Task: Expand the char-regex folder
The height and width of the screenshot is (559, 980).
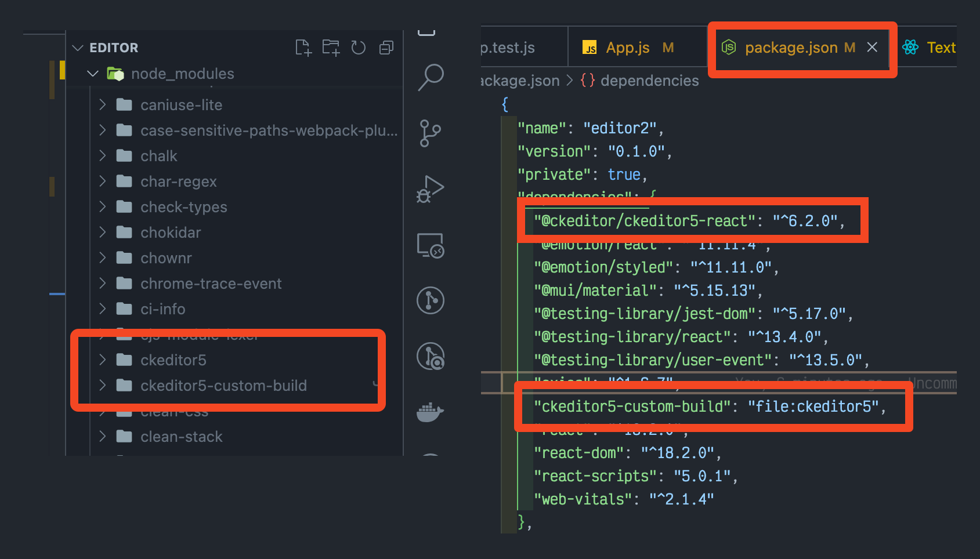Action: 102,181
